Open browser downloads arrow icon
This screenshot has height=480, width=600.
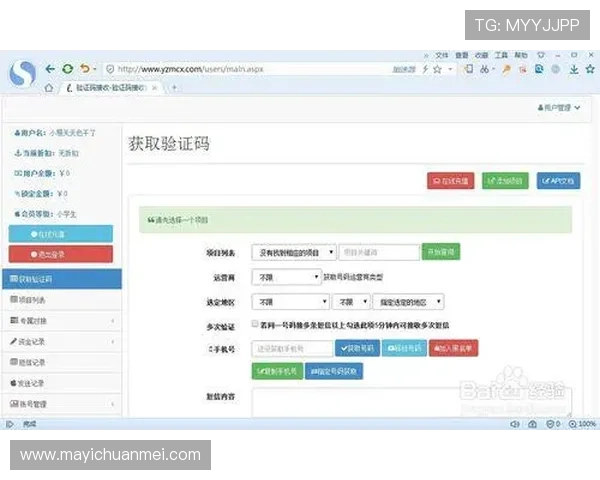click(574, 69)
